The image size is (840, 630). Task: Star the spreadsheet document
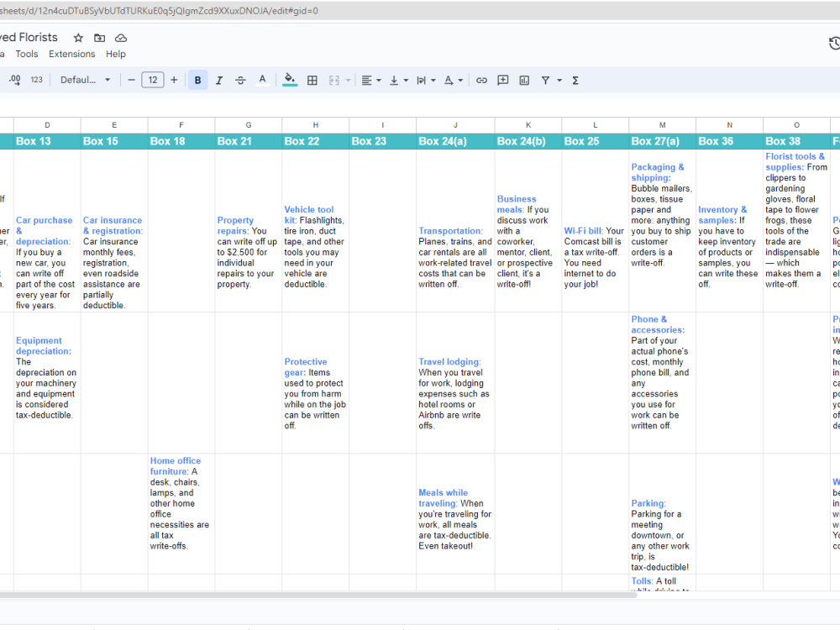(78, 38)
